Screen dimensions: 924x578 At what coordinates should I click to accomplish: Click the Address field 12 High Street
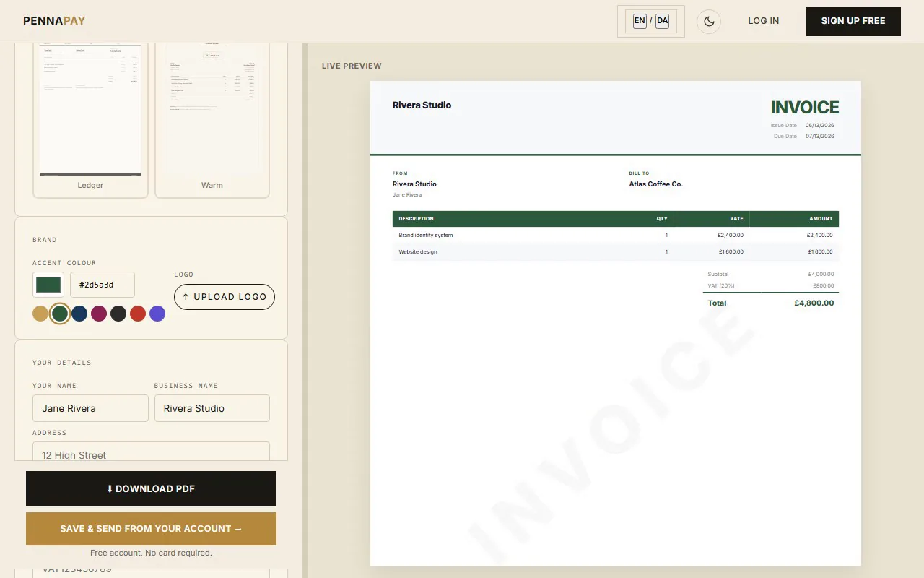(x=151, y=452)
